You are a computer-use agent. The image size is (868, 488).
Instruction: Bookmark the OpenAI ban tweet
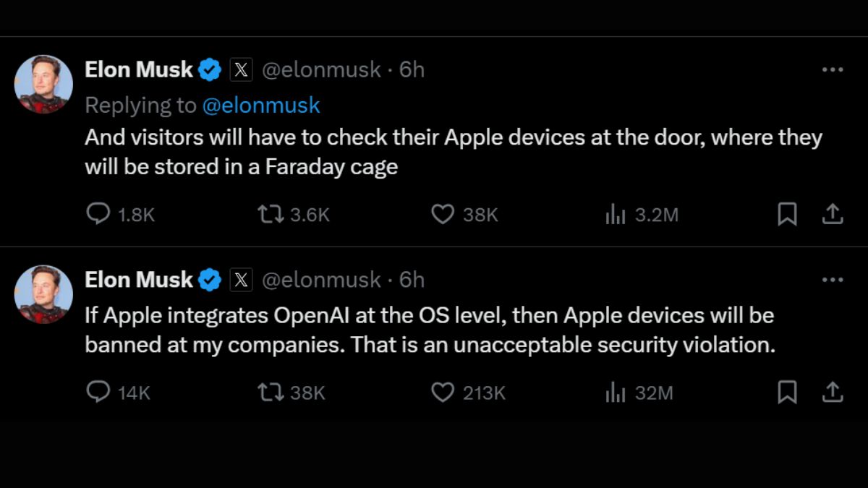pyautogui.click(x=787, y=393)
